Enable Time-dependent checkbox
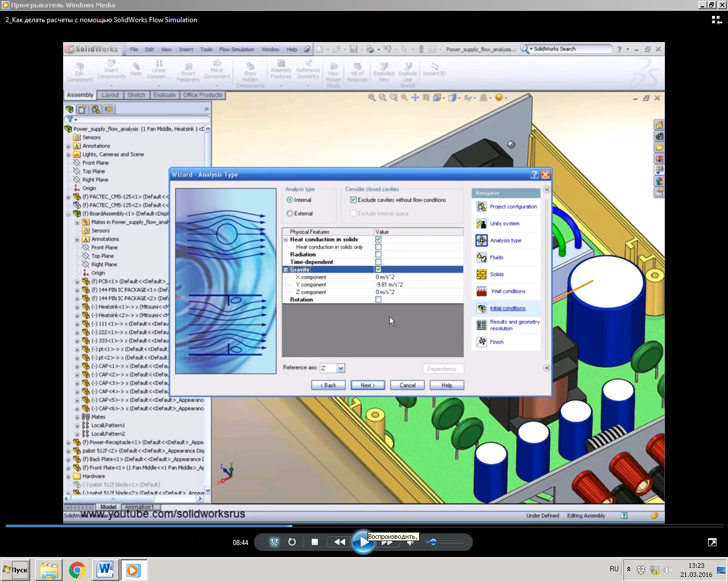Image resolution: width=728 pixels, height=582 pixels. [378, 262]
